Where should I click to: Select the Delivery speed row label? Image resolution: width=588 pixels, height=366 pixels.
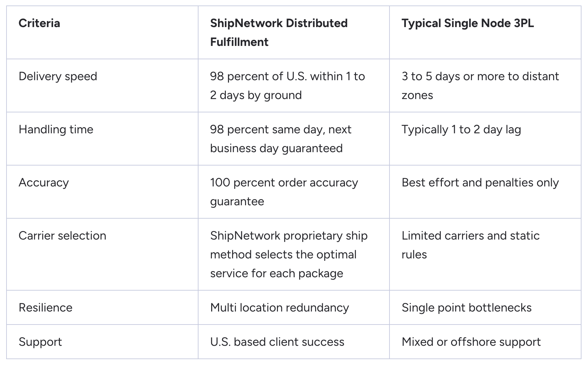(x=58, y=76)
